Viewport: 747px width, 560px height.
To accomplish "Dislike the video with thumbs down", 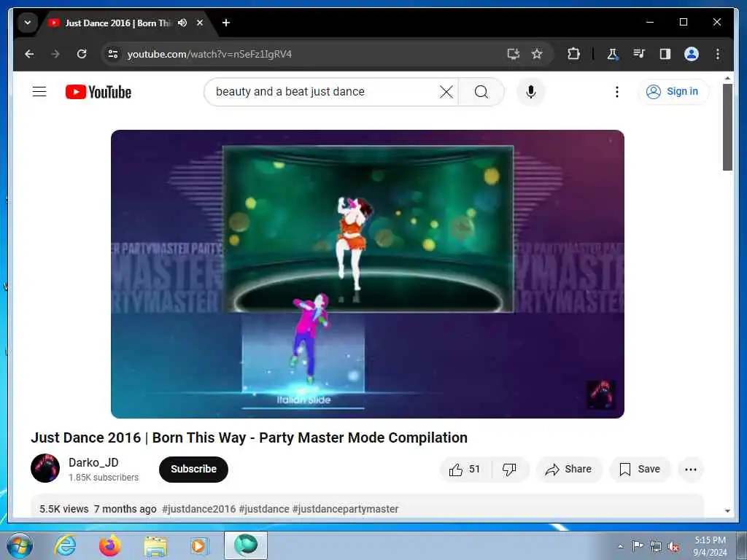I will pyautogui.click(x=510, y=470).
